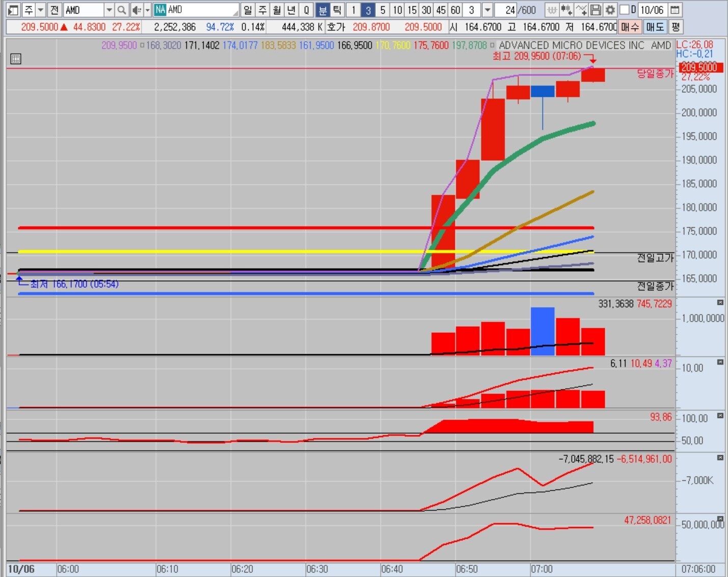Click the grid table icon on chart
This screenshot has width=728, height=577.
(16, 59)
